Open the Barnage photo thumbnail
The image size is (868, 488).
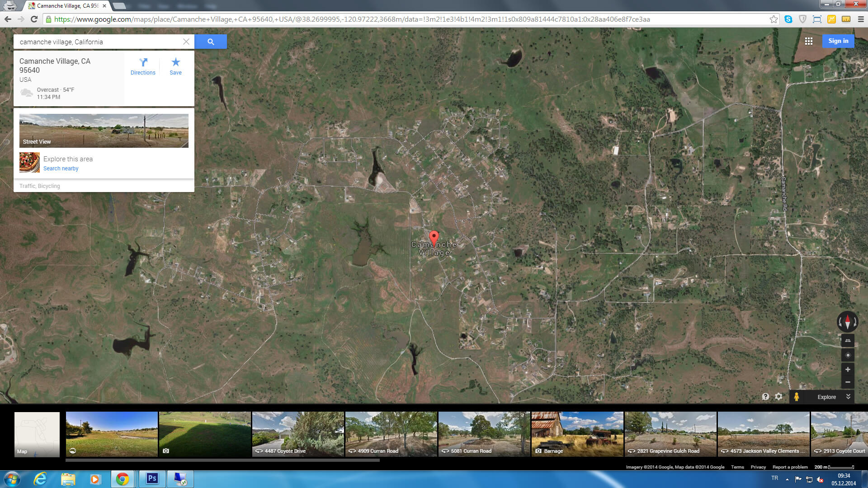point(577,434)
